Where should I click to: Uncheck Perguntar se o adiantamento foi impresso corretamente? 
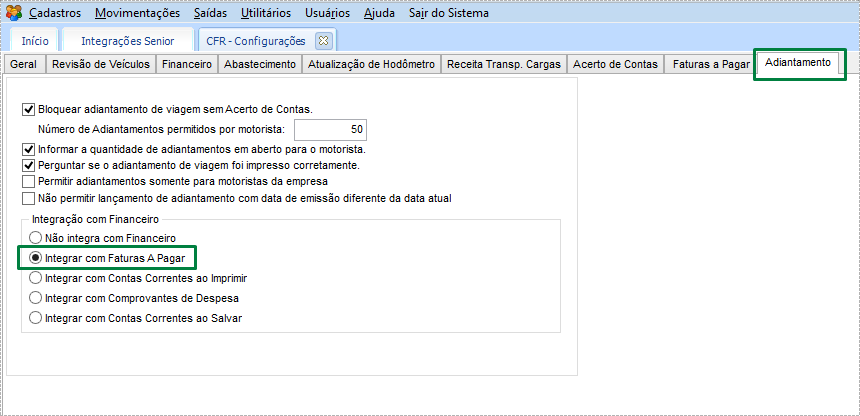coord(28,165)
